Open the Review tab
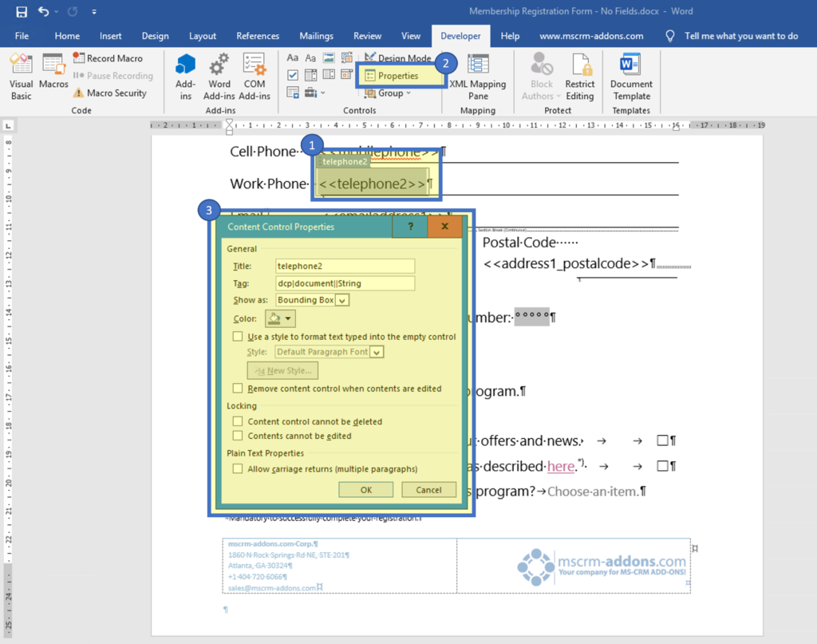Viewport: 817px width, 644px height. 367,35
